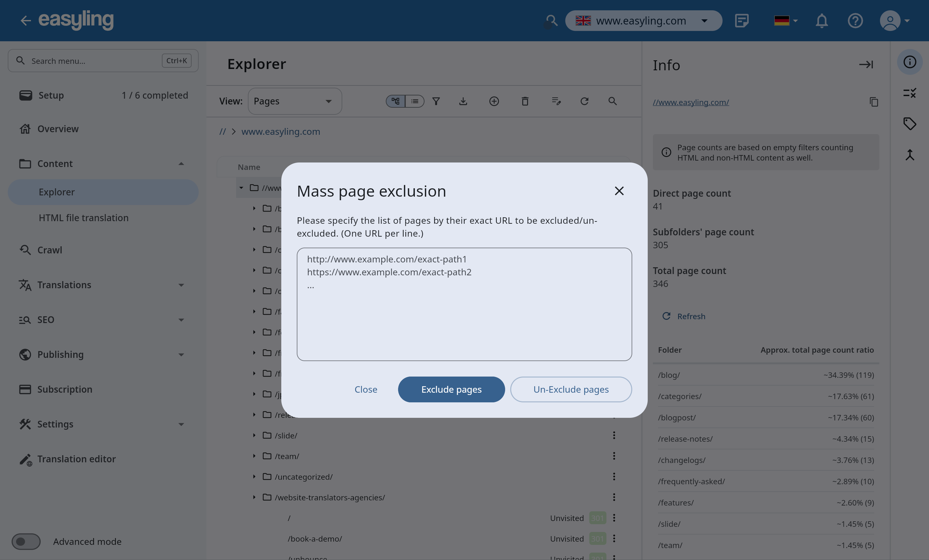The height and width of the screenshot is (560, 929).
Task: Click the filter funnel icon in Explorer toolbar
Action: (x=436, y=101)
